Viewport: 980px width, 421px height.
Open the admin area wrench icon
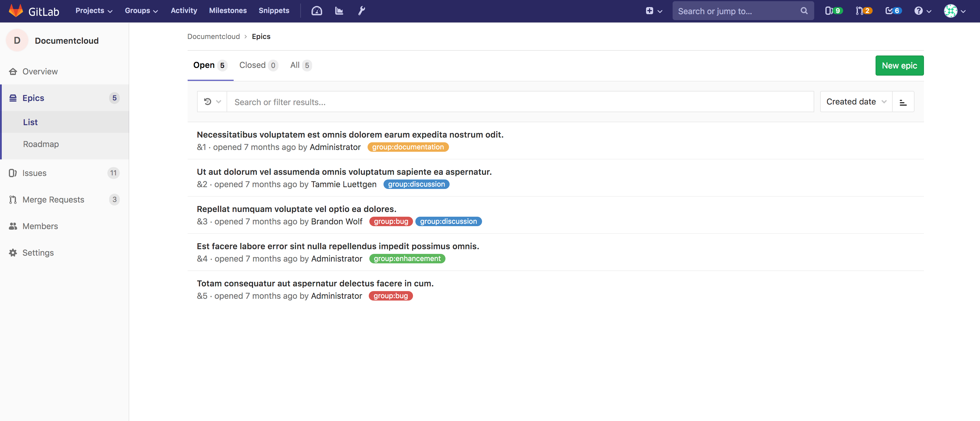coord(361,11)
